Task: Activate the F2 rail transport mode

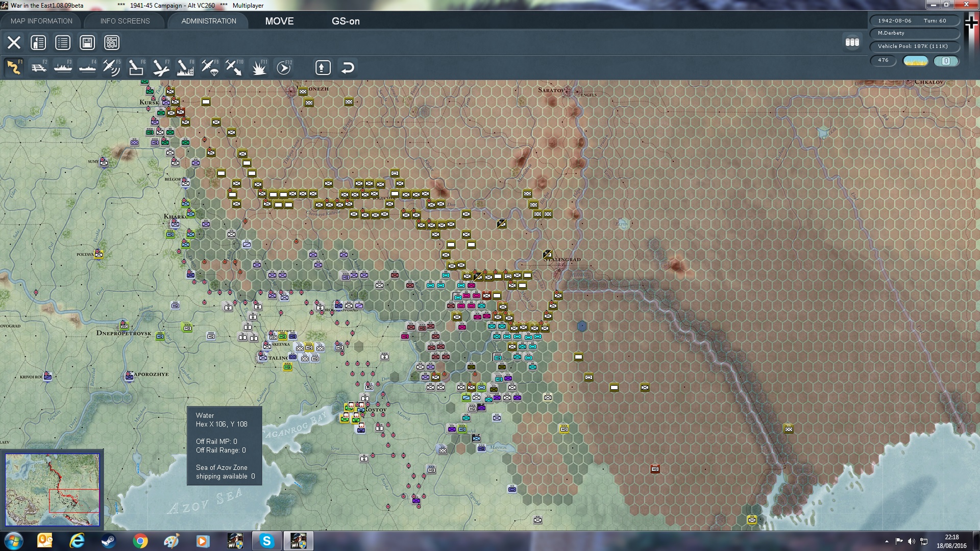Action: coord(38,67)
